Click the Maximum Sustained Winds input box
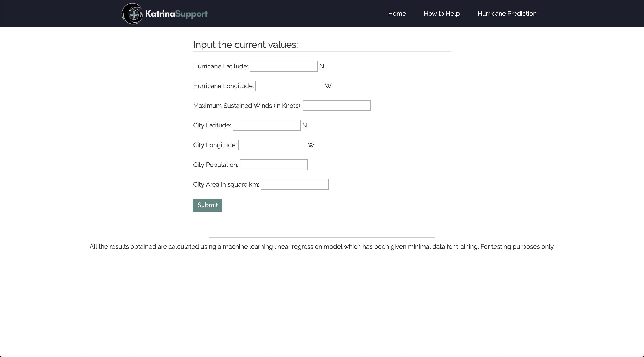 pos(337,106)
